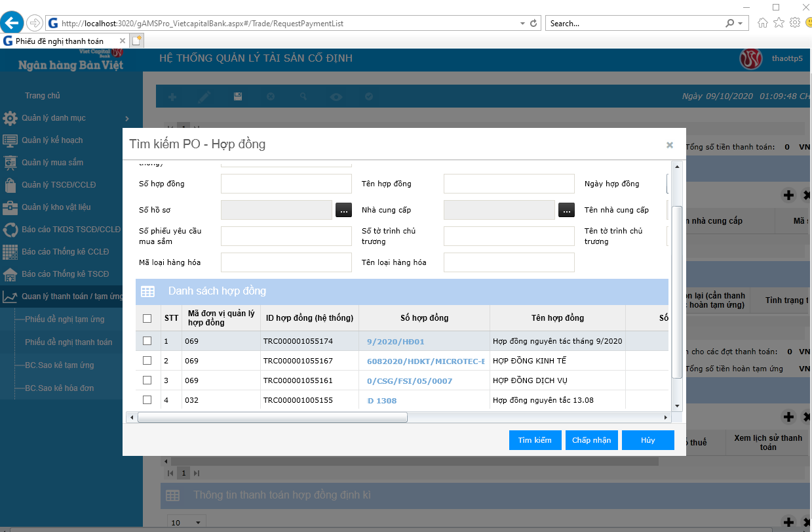Image resolution: width=812 pixels, height=532 pixels.
Task: Click the dialog's vertical scrollbar thumb
Action: coord(678,292)
